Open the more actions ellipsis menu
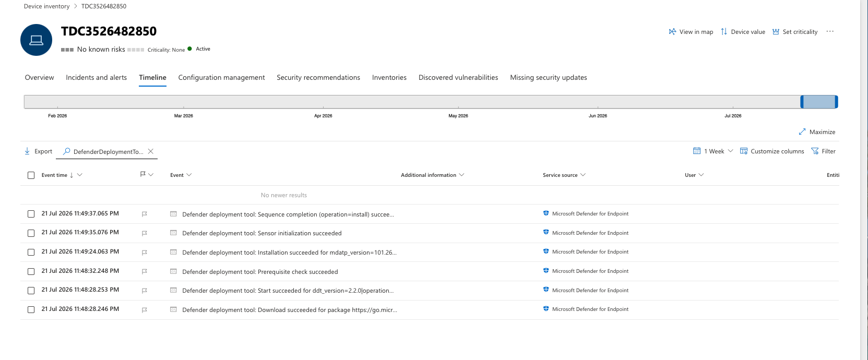The image size is (868, 360). 830,31
